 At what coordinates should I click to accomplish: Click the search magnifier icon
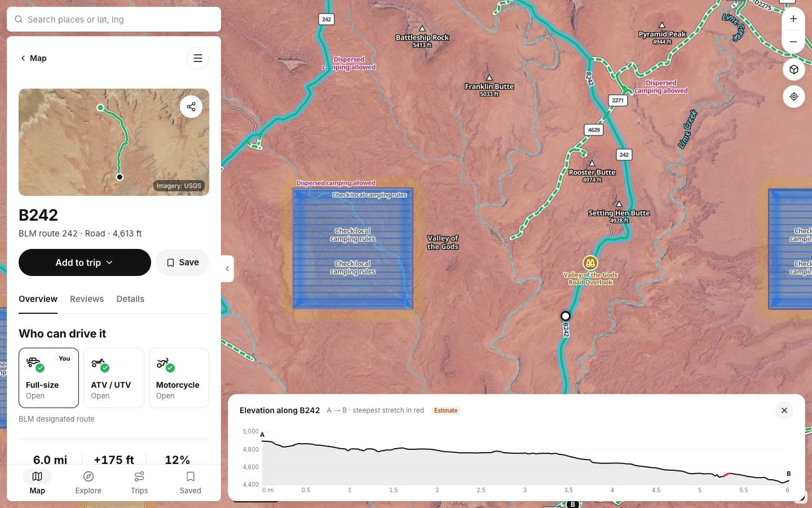(x=19, y=19)
